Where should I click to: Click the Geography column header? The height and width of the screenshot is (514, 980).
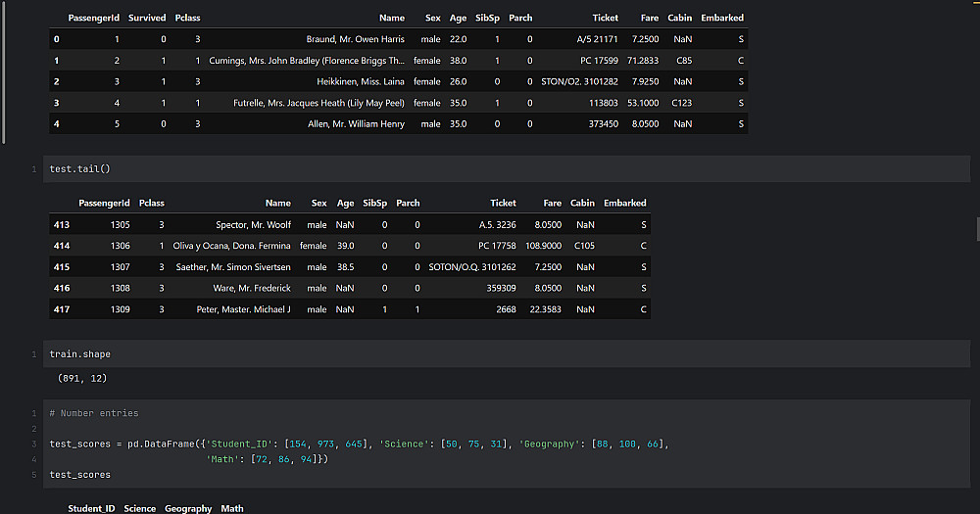pos(188,508)
